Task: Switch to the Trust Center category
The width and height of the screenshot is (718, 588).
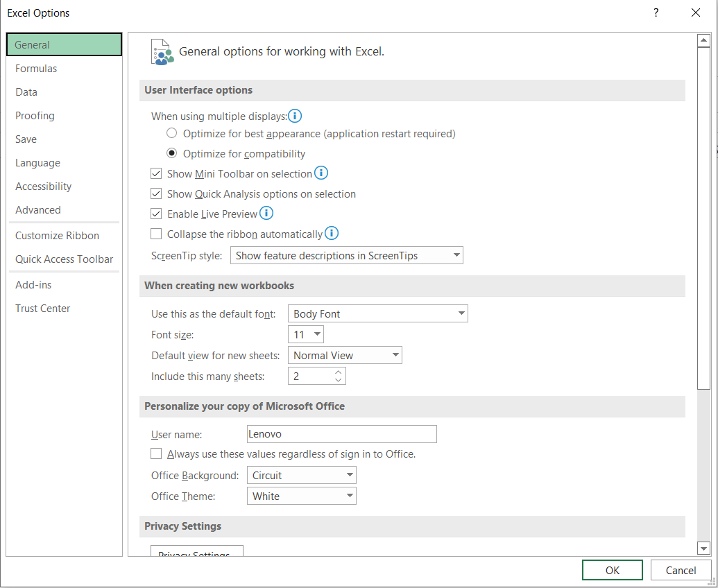Action: click(x=43, y=309)
